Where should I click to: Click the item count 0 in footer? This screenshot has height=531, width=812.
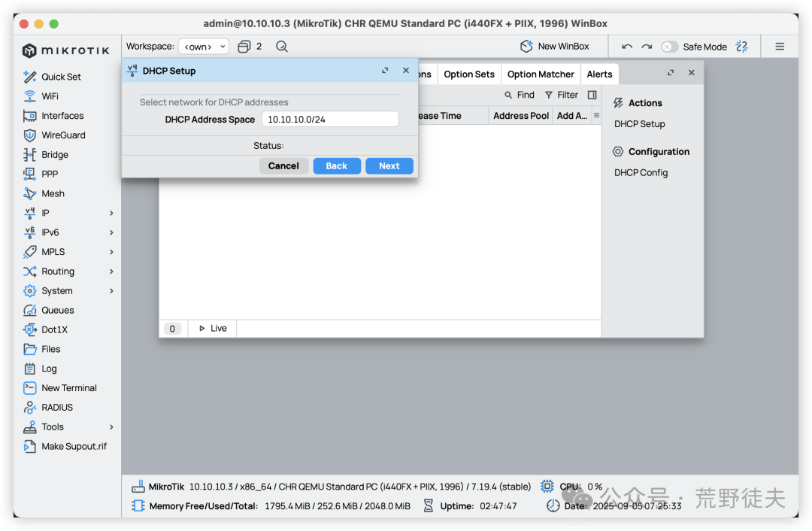[172, 329]
